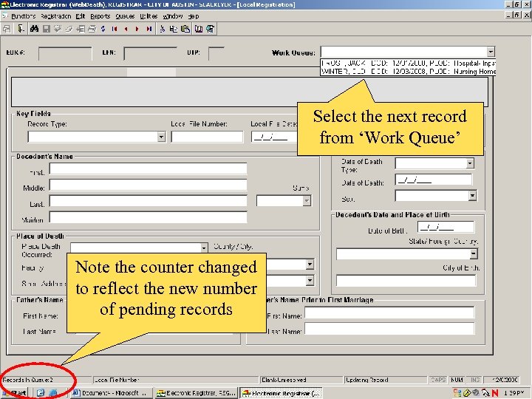The height and width of the screenshot is (399, 532).
Task: Go to last record navigation arrow
Action: (x=149, y=29)
